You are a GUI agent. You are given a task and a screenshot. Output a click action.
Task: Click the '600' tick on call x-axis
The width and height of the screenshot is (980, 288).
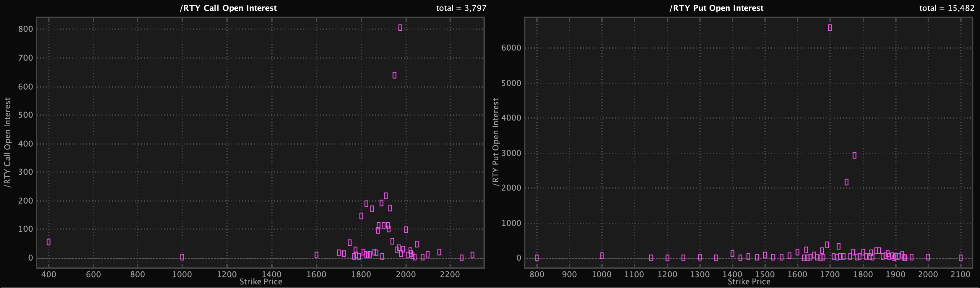tap(93, 274)
